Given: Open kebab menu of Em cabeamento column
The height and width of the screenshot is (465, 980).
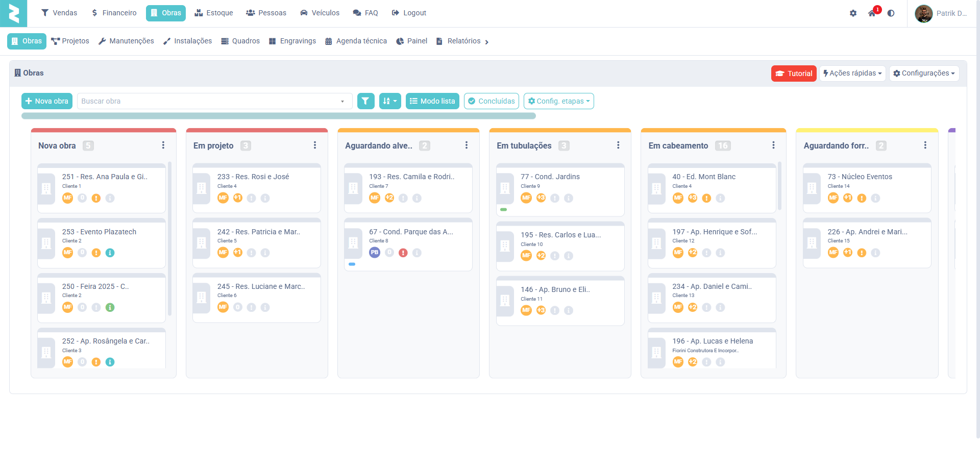Looking at the screenshot, I should coord(773,145).
